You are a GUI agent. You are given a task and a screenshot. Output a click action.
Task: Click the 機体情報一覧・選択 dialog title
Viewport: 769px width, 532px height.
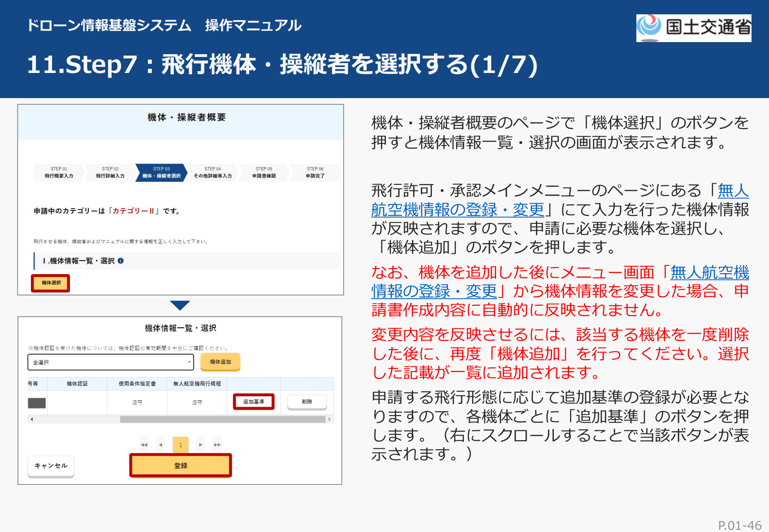[x=181, y=328]
